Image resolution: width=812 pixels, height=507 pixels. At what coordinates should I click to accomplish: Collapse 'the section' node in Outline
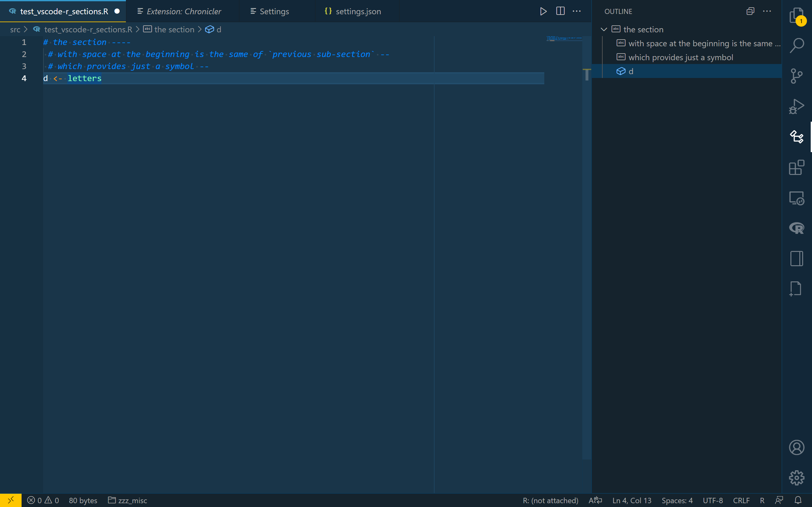click(x=604, y=29)
